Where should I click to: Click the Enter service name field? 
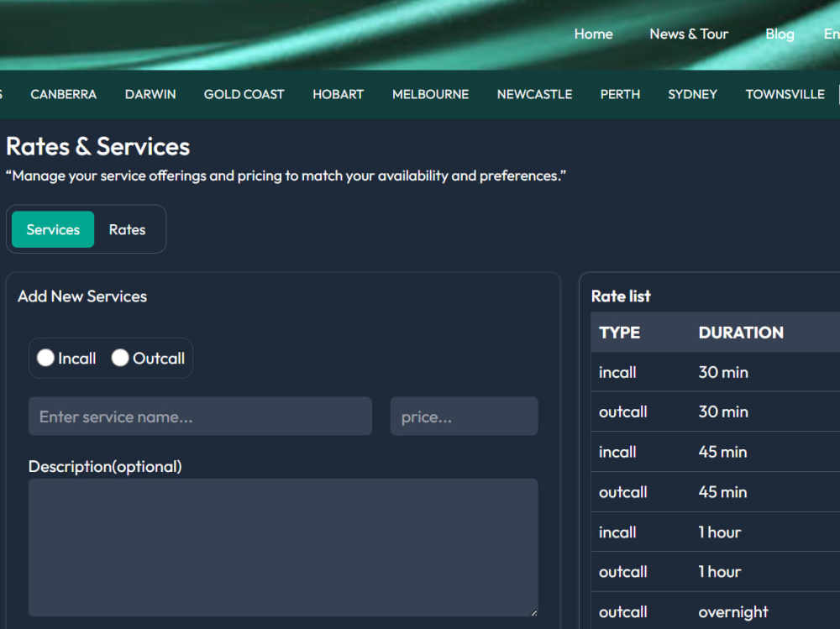[x=201, y=417]
